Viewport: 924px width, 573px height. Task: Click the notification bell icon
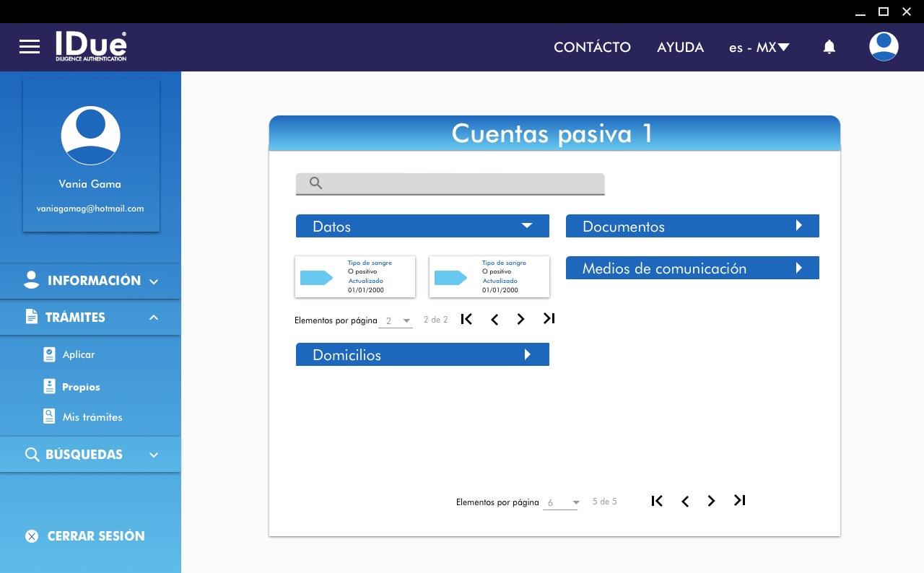[x=829, y=47]
